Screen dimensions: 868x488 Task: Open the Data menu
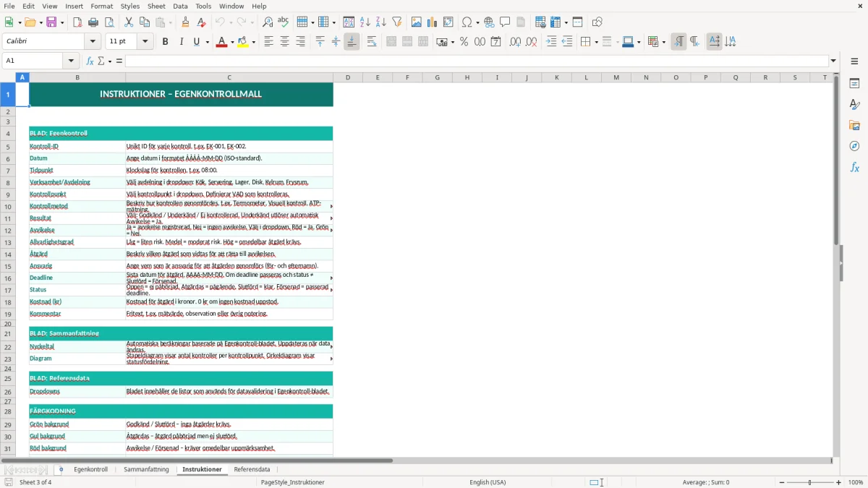click(180, 6)
